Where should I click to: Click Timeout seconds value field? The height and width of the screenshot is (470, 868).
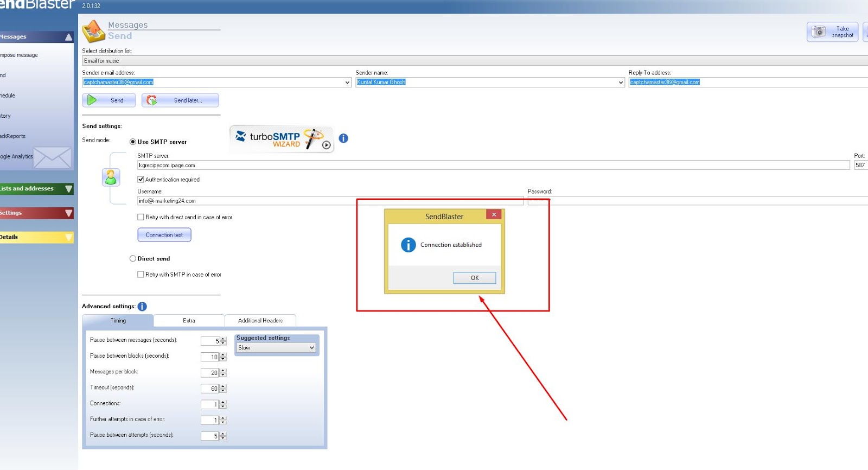point(210,389)
